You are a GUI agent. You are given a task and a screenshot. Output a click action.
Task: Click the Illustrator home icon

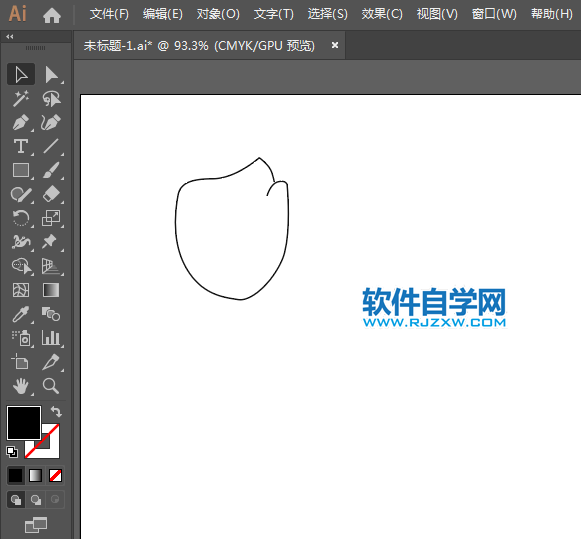click(52, 15)
